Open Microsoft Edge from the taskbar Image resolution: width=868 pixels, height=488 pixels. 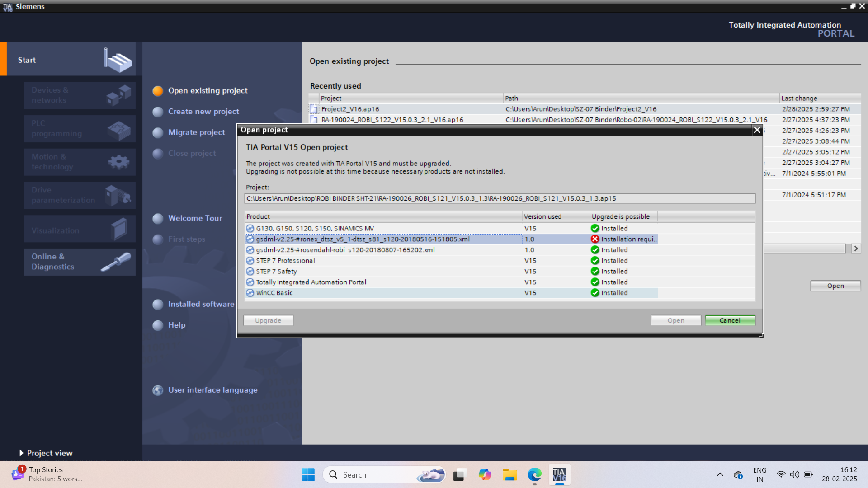[534, 475]
